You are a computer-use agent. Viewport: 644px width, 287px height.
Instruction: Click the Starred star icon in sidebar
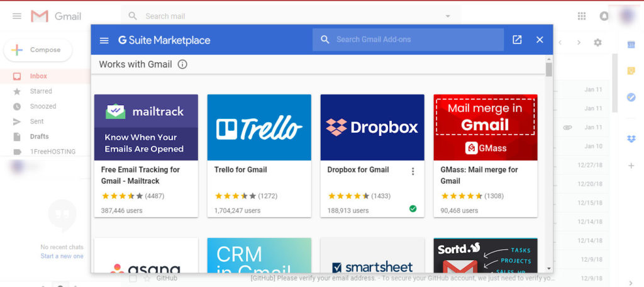tap(17, 91)
